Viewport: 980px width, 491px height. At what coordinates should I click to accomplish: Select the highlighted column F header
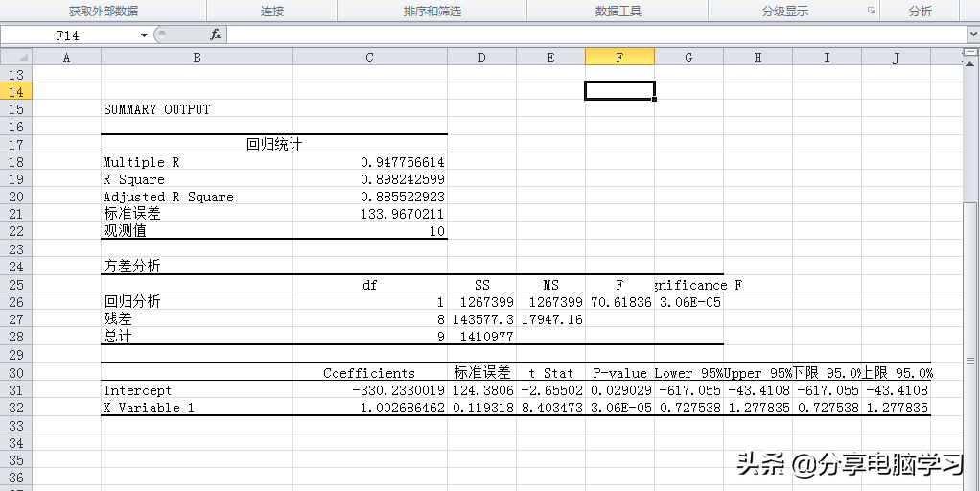pos(620,58)
